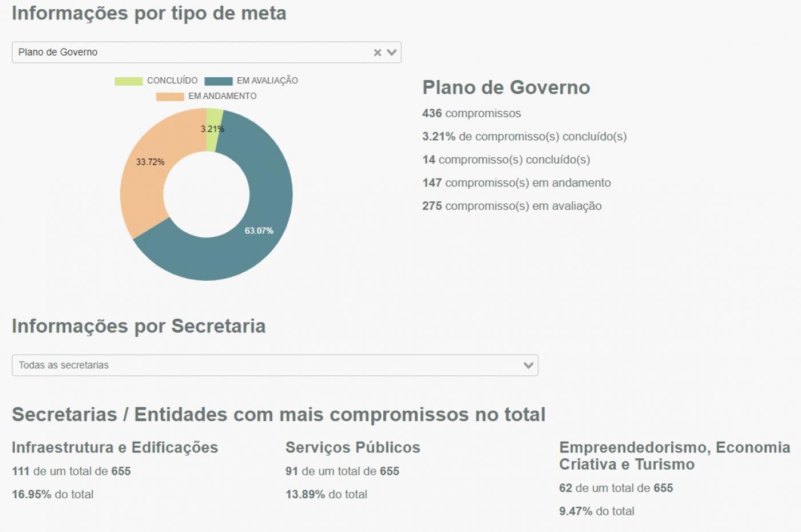The width and height of the screenshot is (801, 532).
Task: Click the 14 compromisso(s) concluído(s) line
Action: [x=506, y=160]
